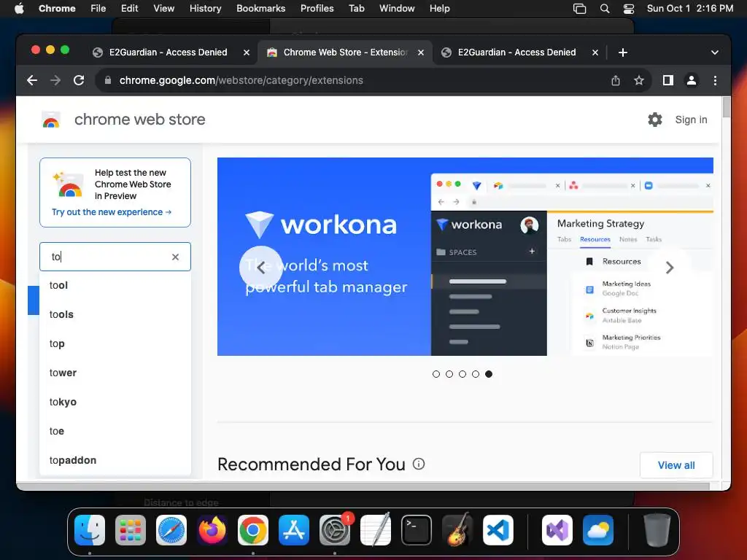Open the Window menu
Screen dimensions: 747x560
pyautogui.click(x=397, y=9)
